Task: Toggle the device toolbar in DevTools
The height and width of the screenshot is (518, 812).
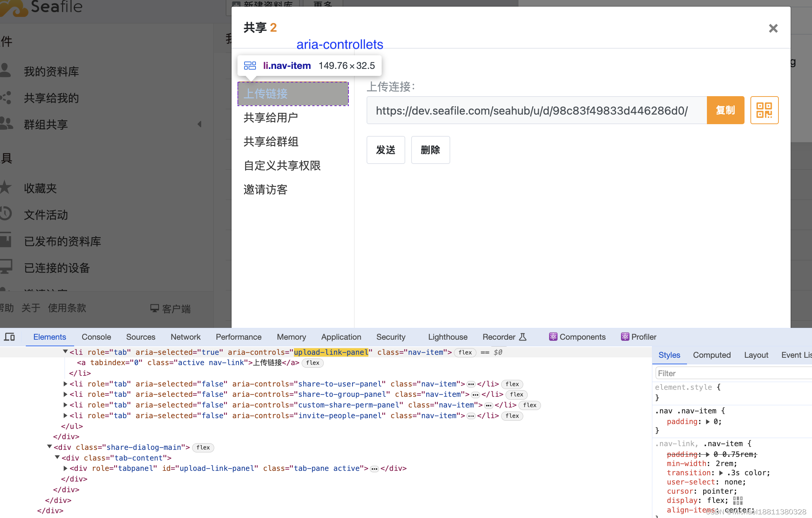Action: tap(10, 336)
